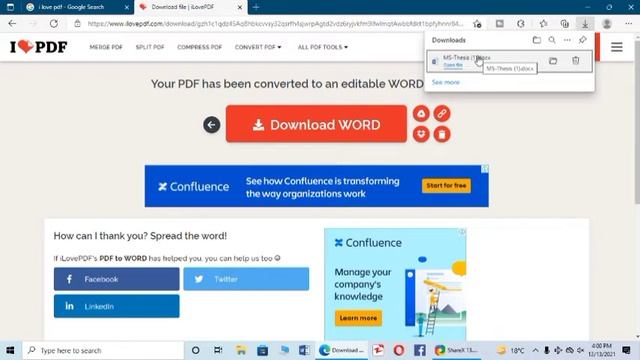
Task: Click Open file link for MS-Thesis
Action: pos(453,65)
